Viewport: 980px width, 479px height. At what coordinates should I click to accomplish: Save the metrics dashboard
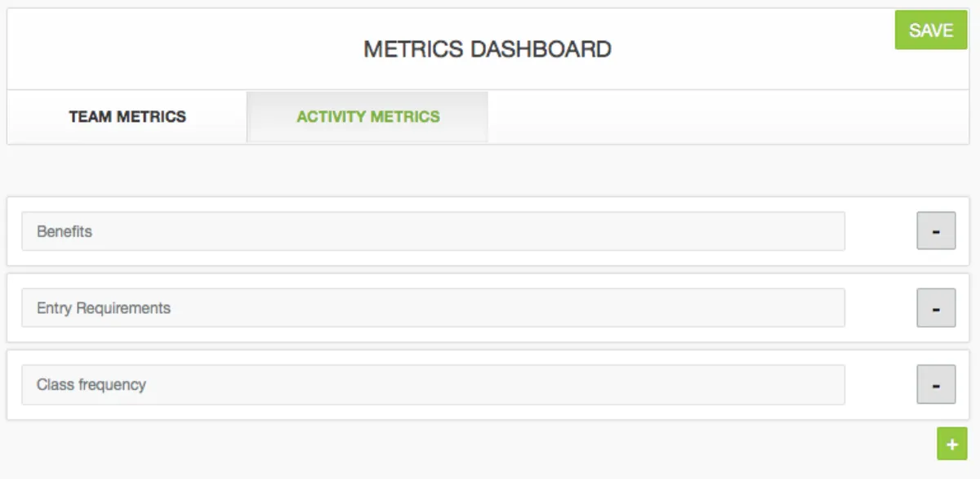click(930, 30)
